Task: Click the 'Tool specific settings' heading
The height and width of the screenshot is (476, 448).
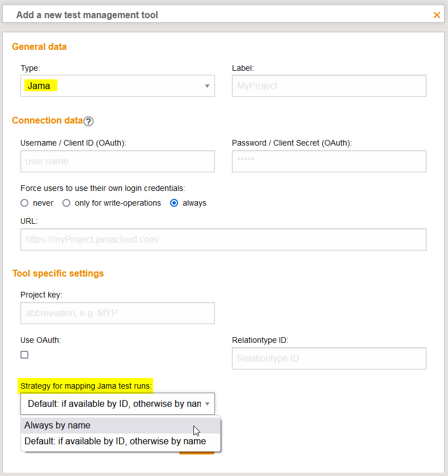Action: pyautogui.click(x=58, y=274)
